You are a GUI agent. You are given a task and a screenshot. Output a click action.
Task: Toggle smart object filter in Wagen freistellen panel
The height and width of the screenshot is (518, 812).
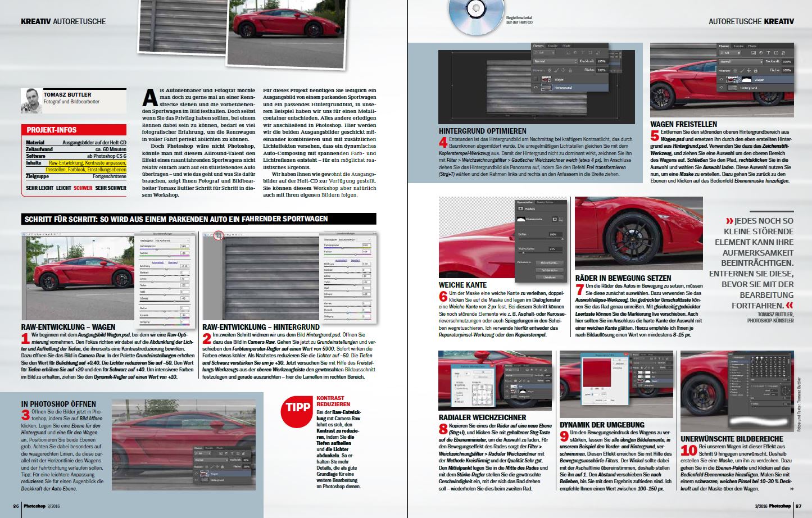pos(783,53)
